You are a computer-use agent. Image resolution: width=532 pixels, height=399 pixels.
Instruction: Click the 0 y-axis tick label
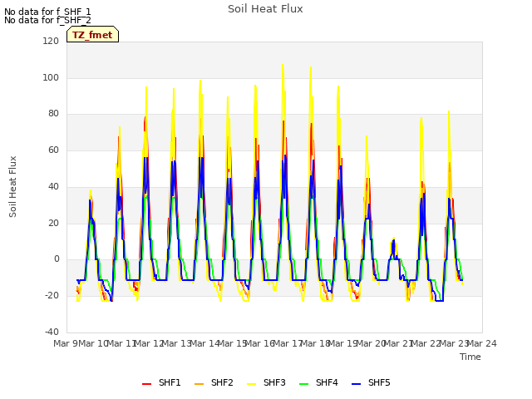click(x=57, y=259)
